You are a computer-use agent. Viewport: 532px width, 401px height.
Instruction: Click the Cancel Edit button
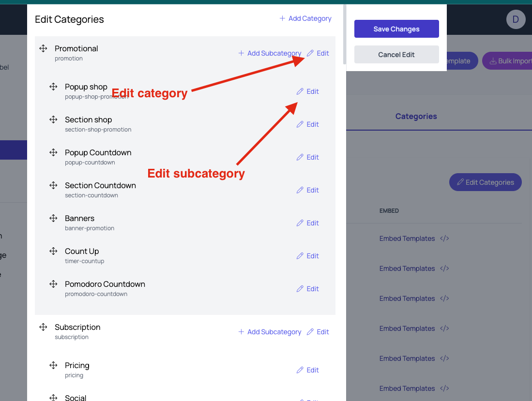[x=396, y=55]
